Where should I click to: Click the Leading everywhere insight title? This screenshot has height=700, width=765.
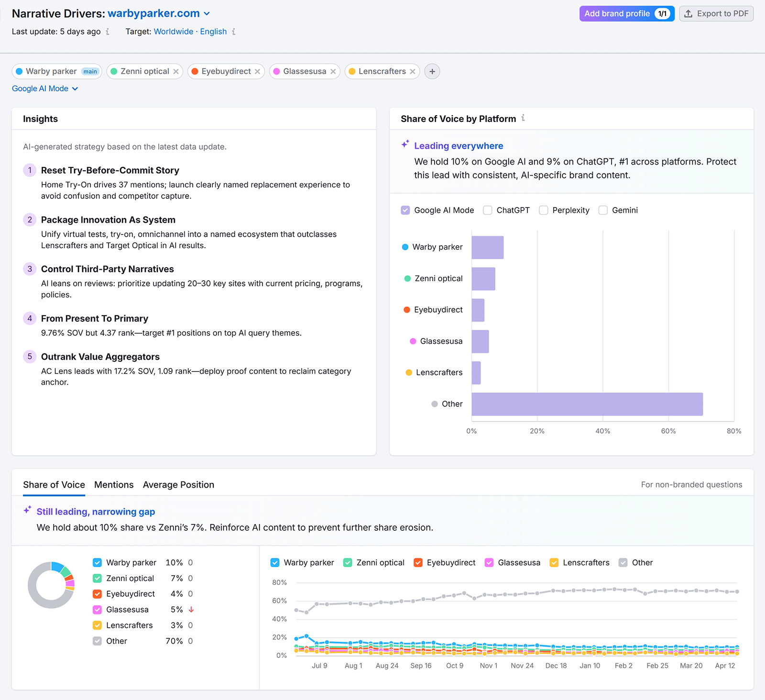point(459,146)
